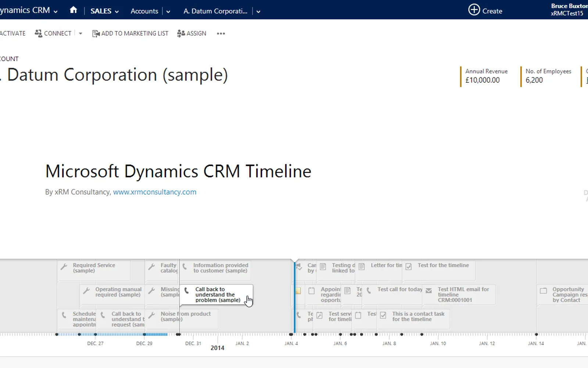The image size is (588, 368).
Task: Click wrench icon on Operating manual required card
Action: coord(86,291)
